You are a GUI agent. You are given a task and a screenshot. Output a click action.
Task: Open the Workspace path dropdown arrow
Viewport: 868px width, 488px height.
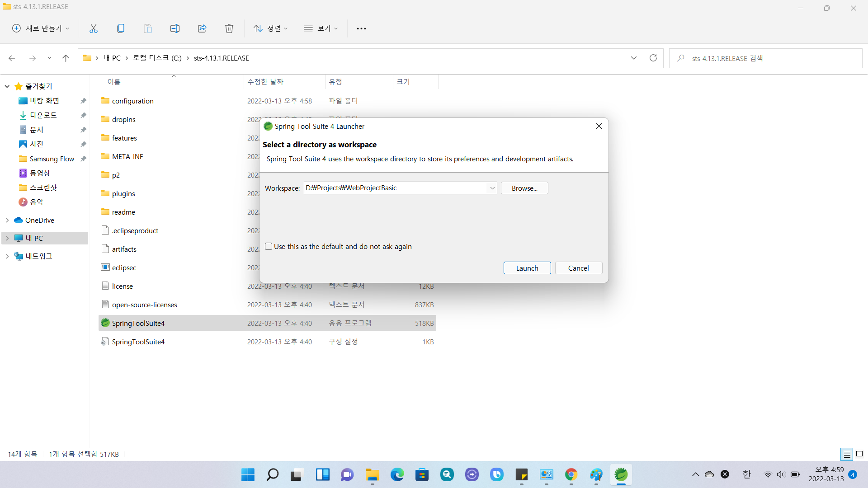click(492, 188)
